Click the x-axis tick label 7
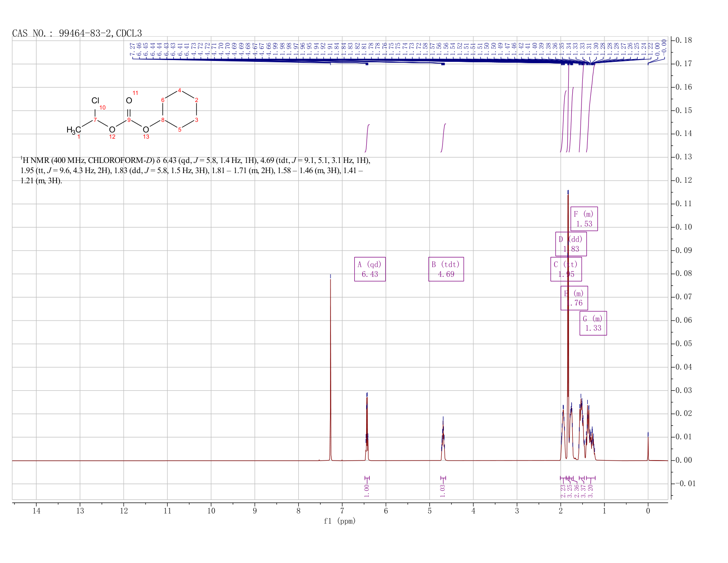This screenshot has height=563, width=728. click(x=342, y=511)
